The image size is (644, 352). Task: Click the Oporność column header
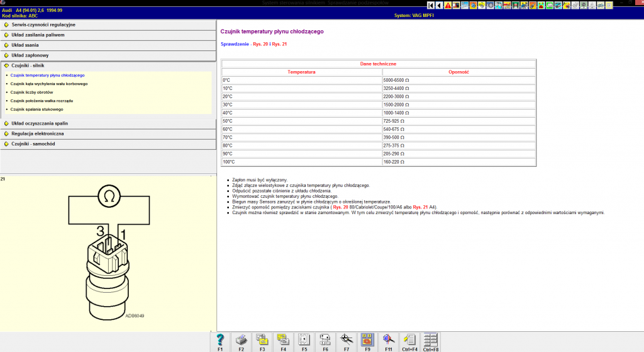pyautogui.click(x=458, y=72)
